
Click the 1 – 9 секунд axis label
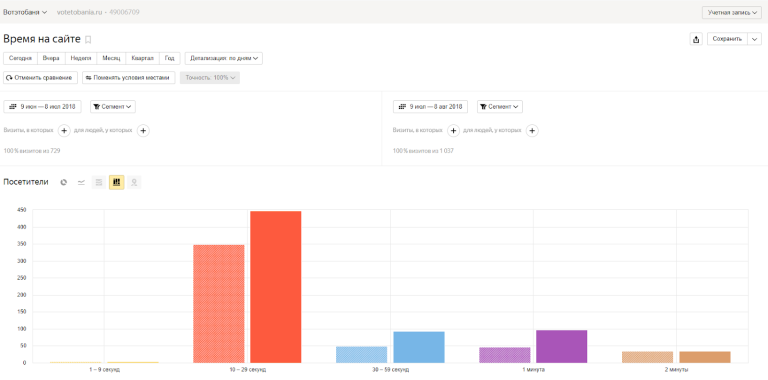pos(104,370)
